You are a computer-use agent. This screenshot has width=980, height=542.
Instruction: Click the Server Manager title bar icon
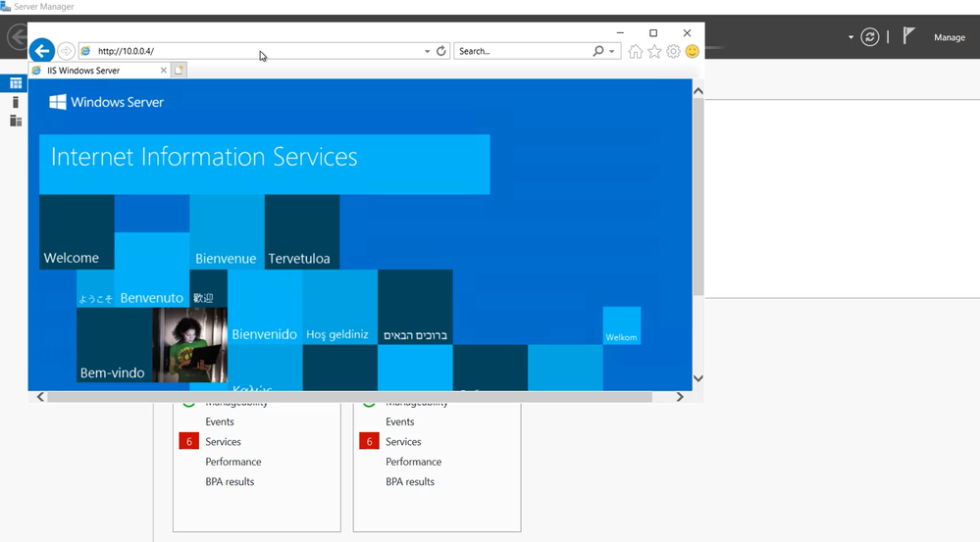(6, 6)
